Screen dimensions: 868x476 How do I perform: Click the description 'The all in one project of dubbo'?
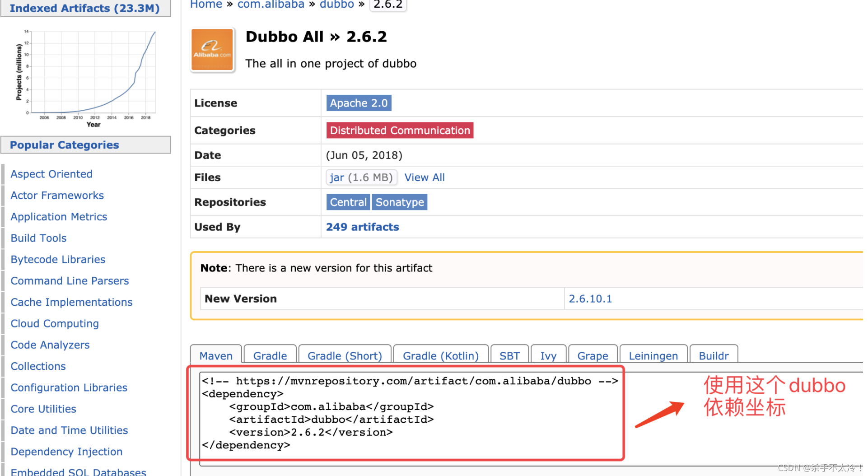point(331,64)
